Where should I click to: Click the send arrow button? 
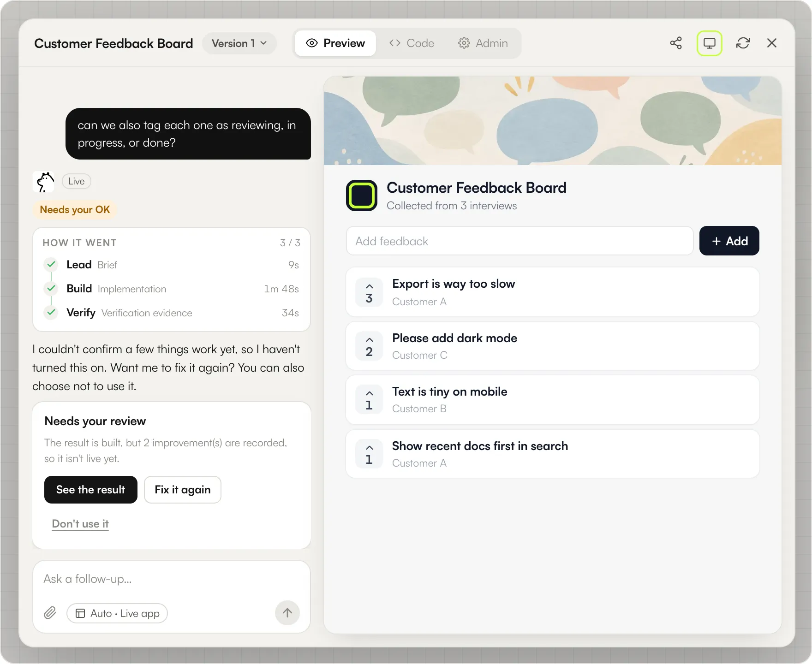tap(287, 613)
